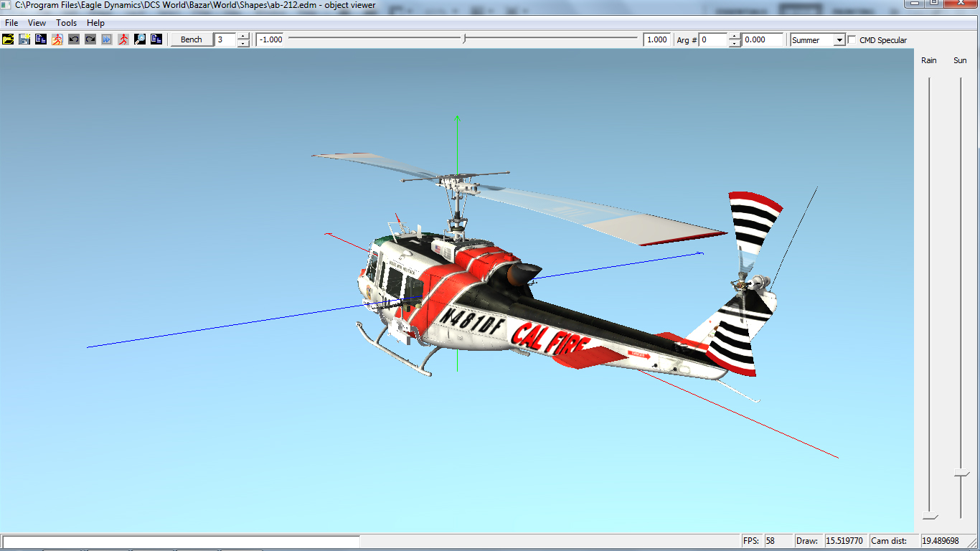The image size is (980, 551).
Task: Click the Sun slider handle
Action: point(961,474)
